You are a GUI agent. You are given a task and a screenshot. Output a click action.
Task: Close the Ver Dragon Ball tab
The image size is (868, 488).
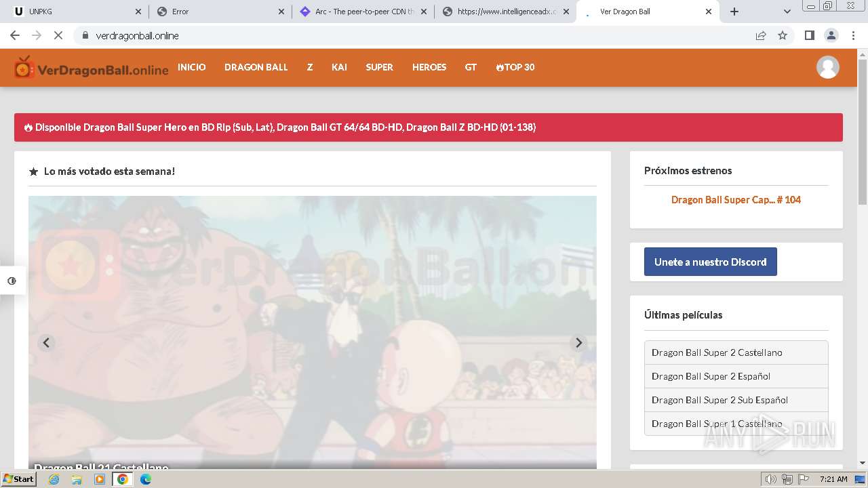point(709,12)
